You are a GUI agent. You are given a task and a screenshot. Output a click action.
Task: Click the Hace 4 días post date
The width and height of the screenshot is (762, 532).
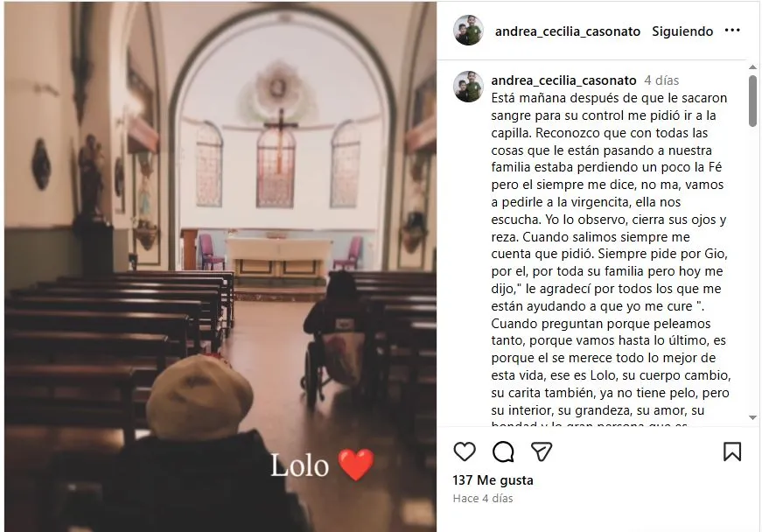[x=483, y=499]
